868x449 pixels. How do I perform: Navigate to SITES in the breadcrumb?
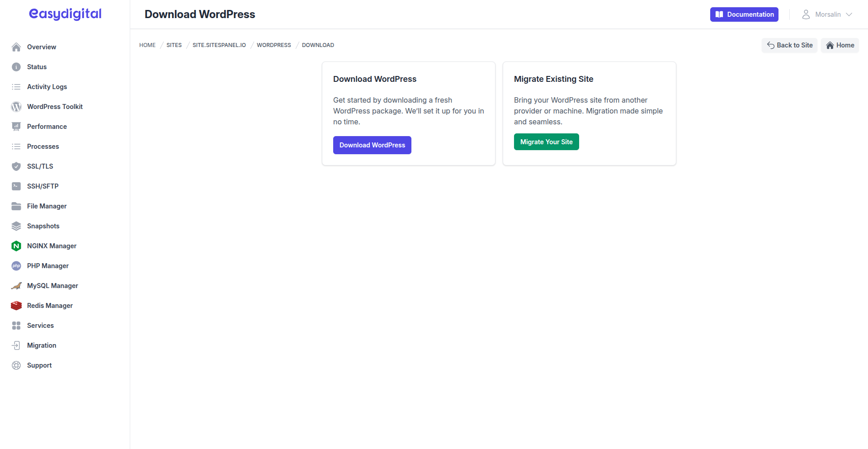[x=174, y=45]
